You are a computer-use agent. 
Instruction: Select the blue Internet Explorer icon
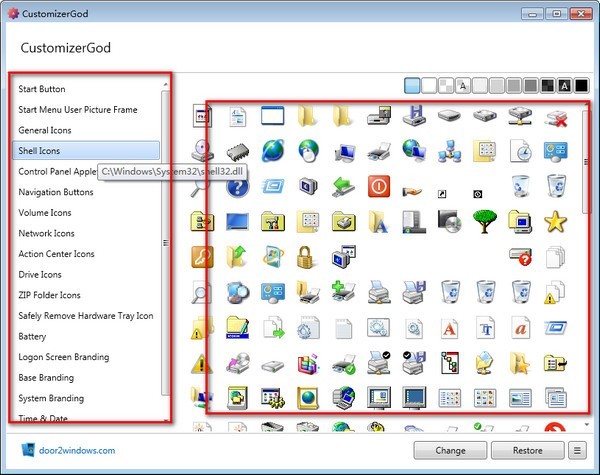272,150
